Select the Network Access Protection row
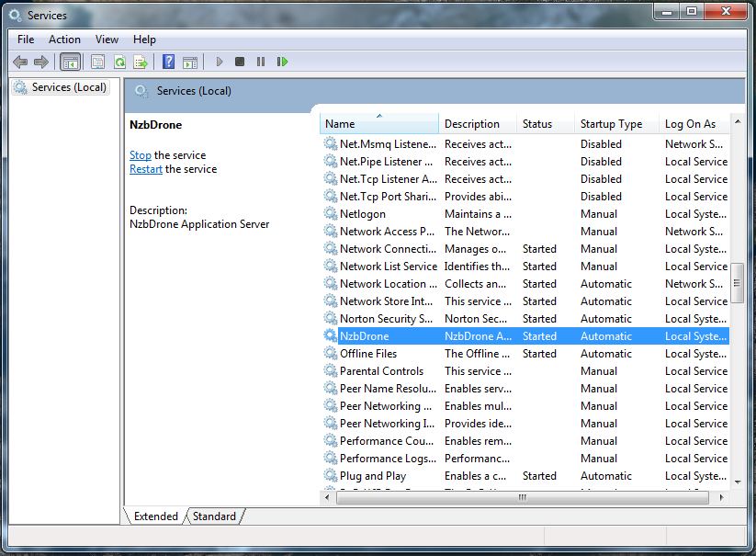Image resolution: width=756 pixels, height=556 pixels. 525,231
